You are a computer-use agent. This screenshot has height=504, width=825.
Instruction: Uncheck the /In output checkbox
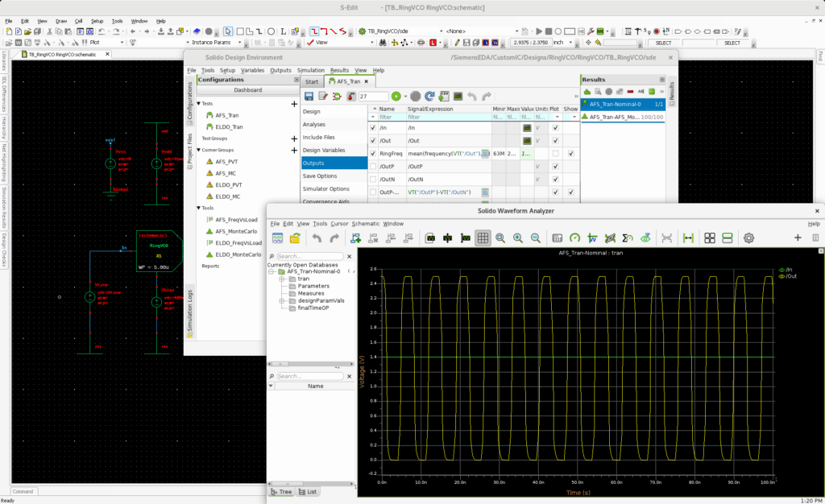pyautogui.click(x=372, y=128)
